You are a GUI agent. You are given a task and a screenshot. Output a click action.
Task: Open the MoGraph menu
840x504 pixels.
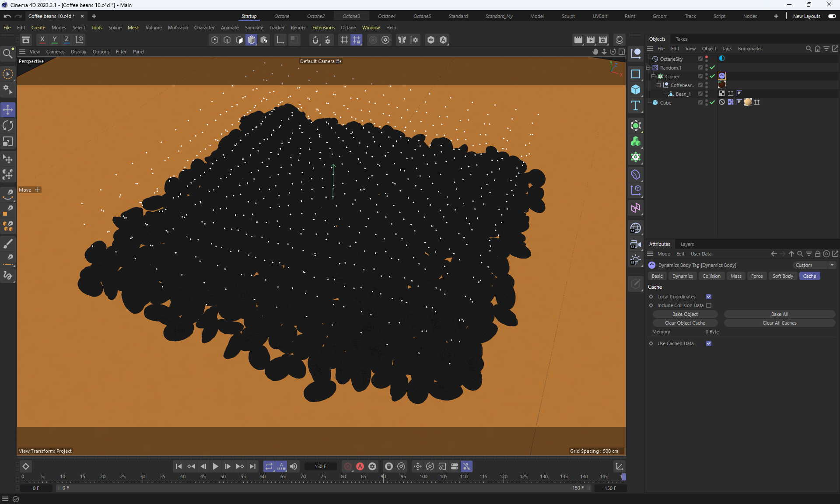(x=178, y=28)
